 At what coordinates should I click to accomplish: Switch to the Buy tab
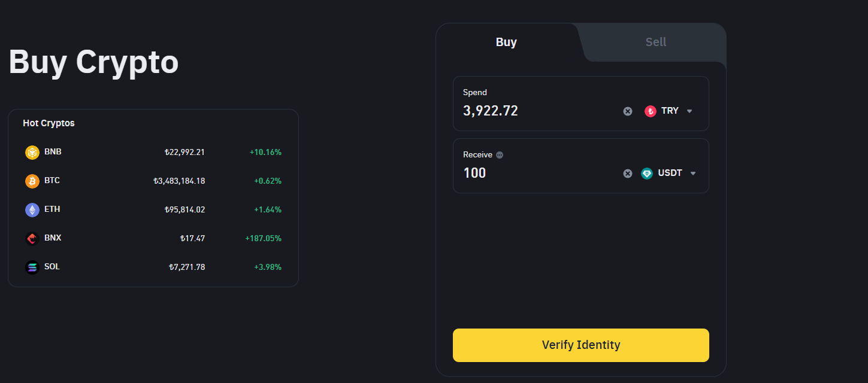(506, 42)
